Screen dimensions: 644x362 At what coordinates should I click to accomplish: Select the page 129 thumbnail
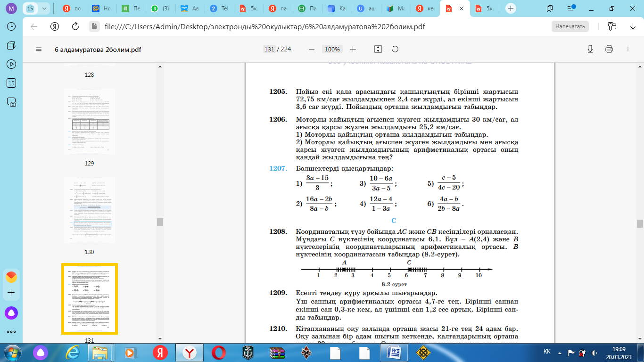[90, 122]
